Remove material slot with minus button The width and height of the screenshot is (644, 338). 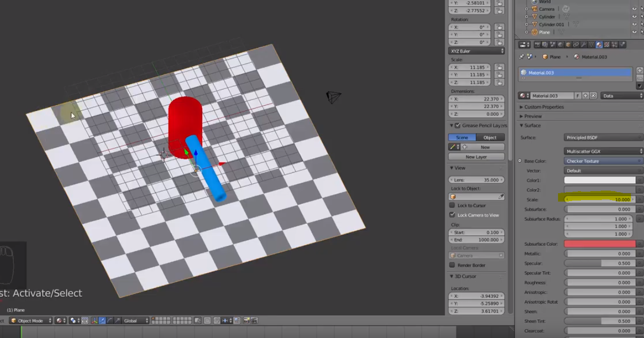[x=640, y=78]
